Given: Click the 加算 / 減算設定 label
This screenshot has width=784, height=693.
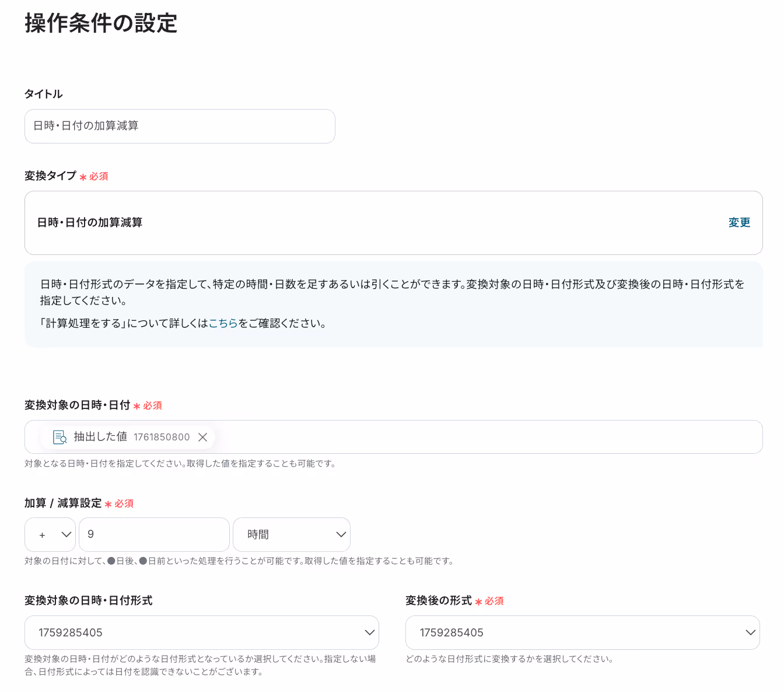Looking at the screenshot, I should [63, 503].
